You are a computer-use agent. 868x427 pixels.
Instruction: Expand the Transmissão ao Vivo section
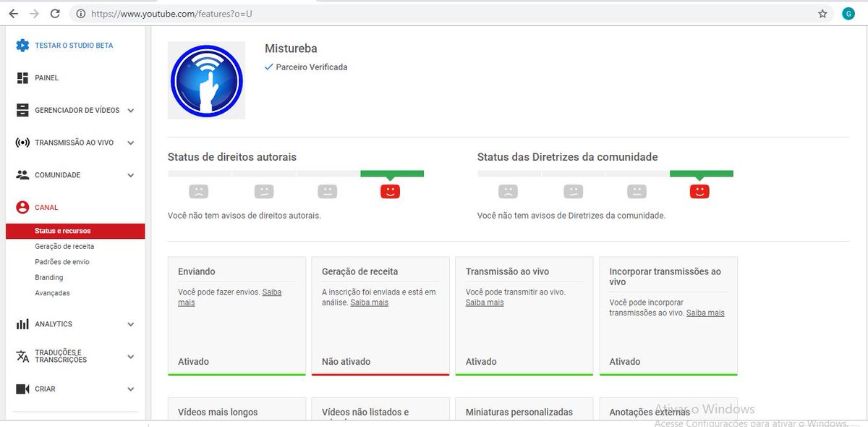pos(131,143)
